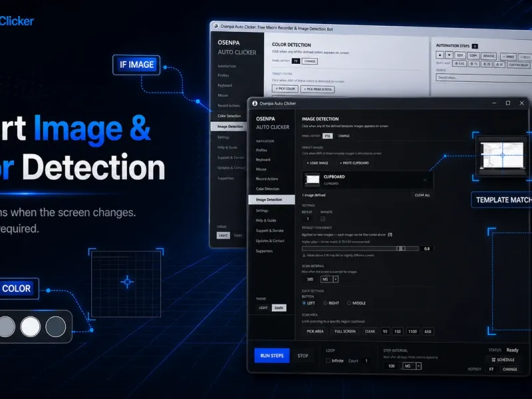This screenshot has width=532, height=399.
Task: Quick add a 5s delay step
Action: tap(499, 65)
